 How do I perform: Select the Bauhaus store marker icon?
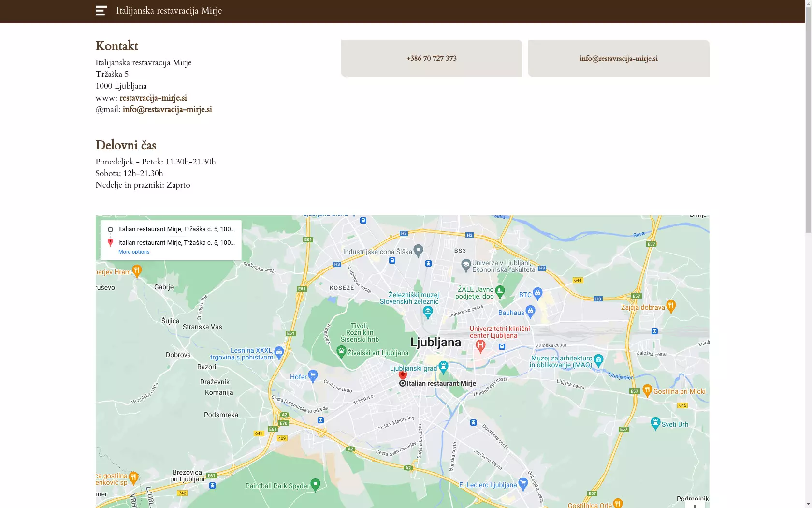tap(530, 312)
